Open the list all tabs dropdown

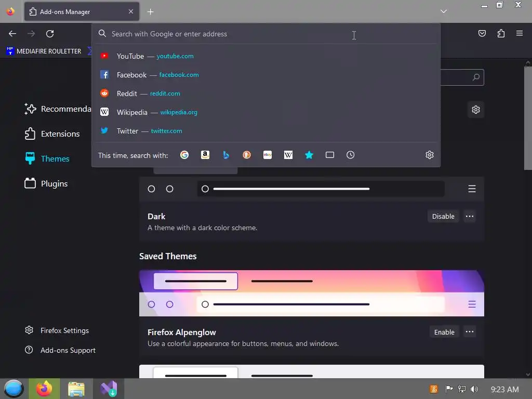[444, 11]
